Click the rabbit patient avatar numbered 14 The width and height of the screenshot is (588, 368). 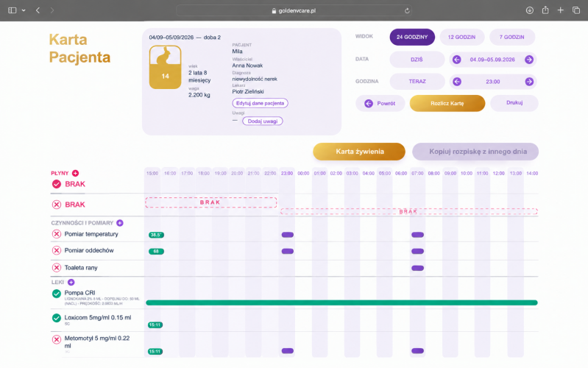[x=166, y=67]
